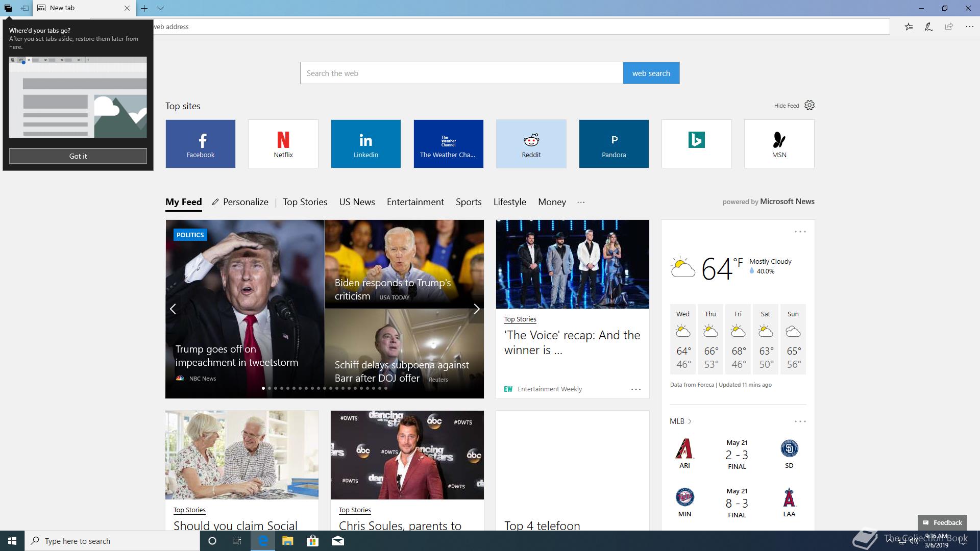This screenshot has width=980, height=551.
Task: Open weather card options menu
Action: click(800, 232)
